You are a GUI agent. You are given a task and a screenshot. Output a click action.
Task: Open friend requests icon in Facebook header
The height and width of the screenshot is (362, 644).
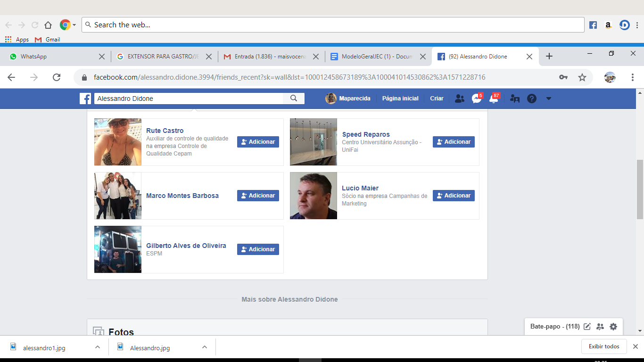point(459,99)
